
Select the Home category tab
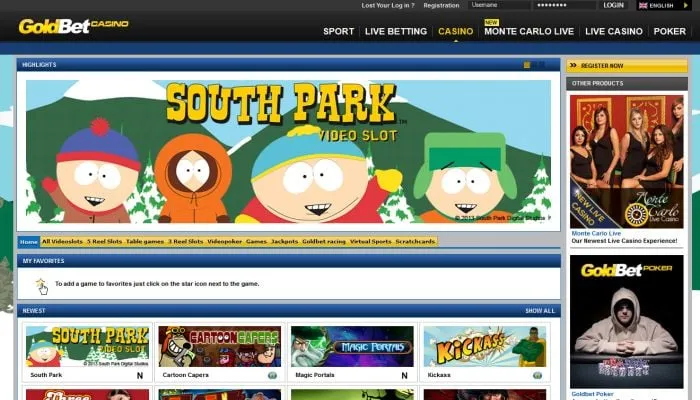[x=29, y=242]
